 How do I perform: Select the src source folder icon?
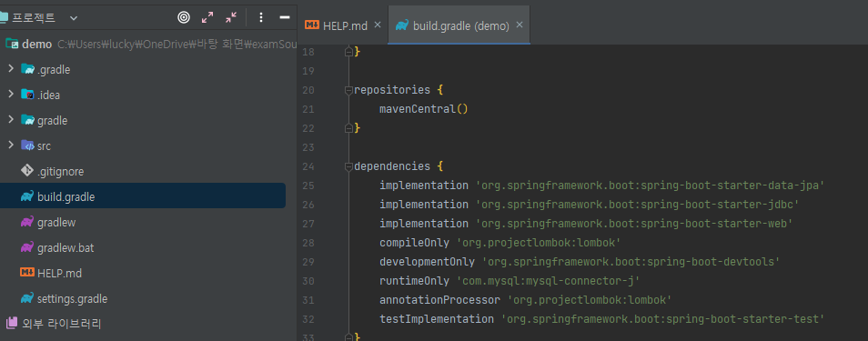(27, 145)
